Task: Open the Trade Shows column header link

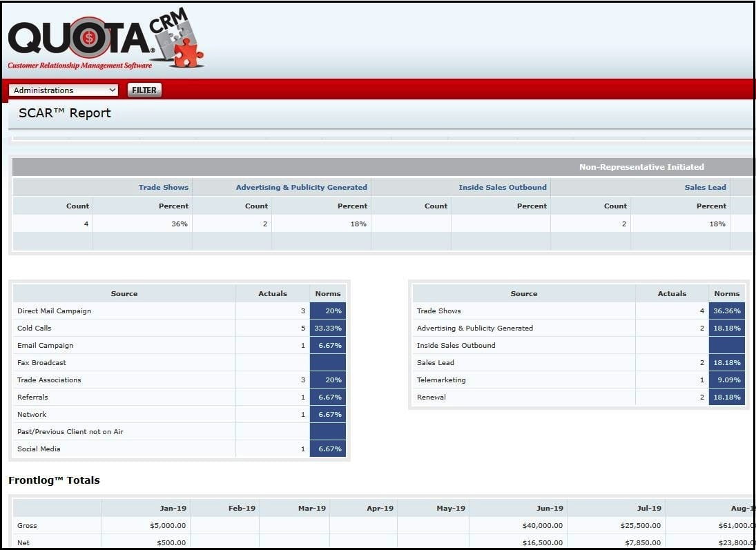Action: point(163,187)
